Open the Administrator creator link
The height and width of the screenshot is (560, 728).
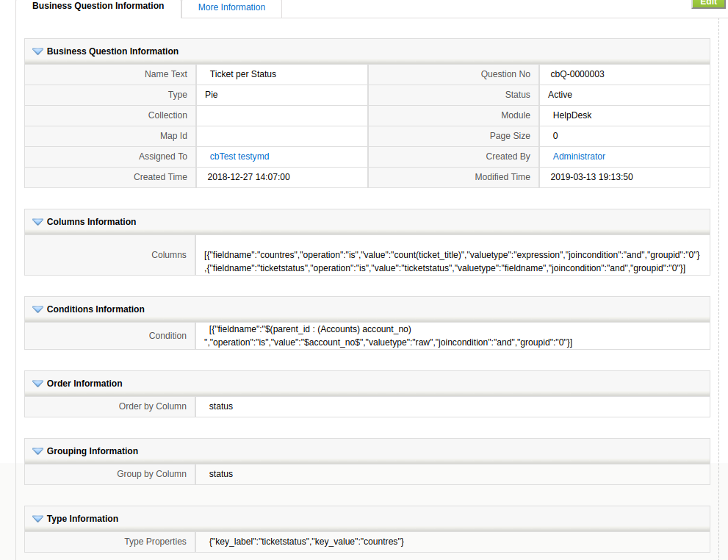[x=579, y=157]
